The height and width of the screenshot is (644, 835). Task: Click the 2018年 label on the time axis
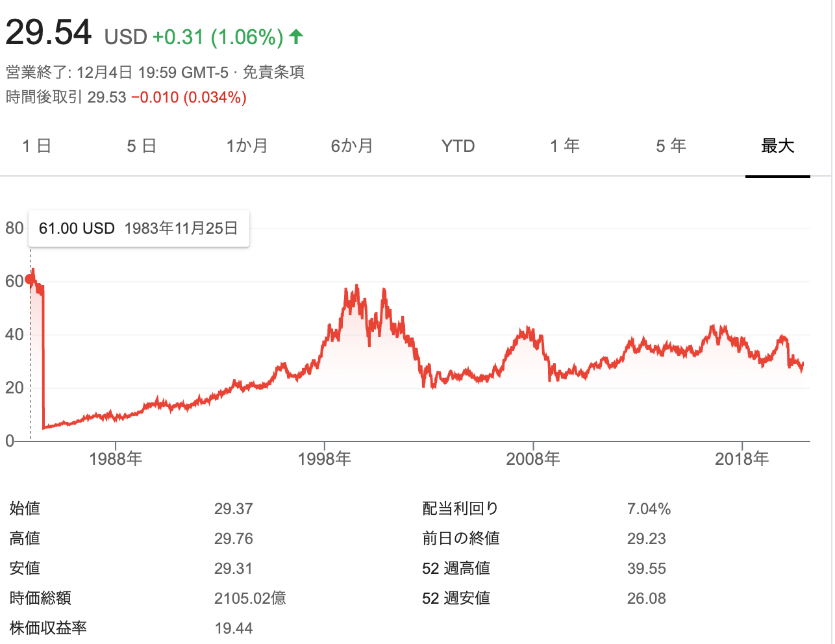(742, 459)
